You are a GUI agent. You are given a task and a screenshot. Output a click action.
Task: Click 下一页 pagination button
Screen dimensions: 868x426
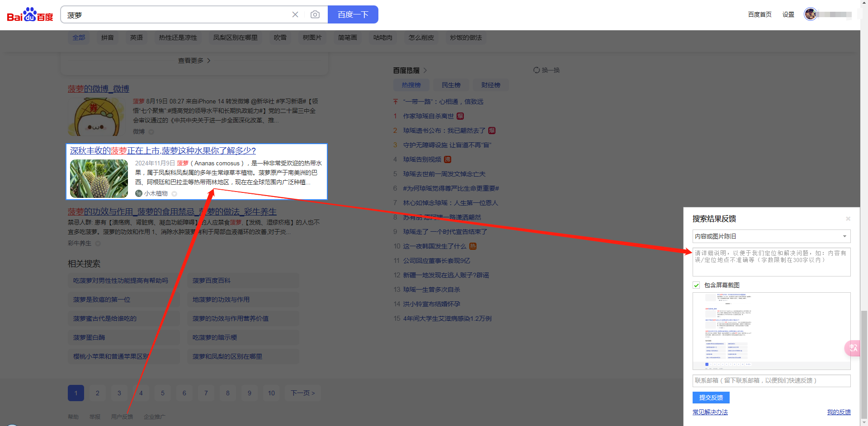point(303,393)
